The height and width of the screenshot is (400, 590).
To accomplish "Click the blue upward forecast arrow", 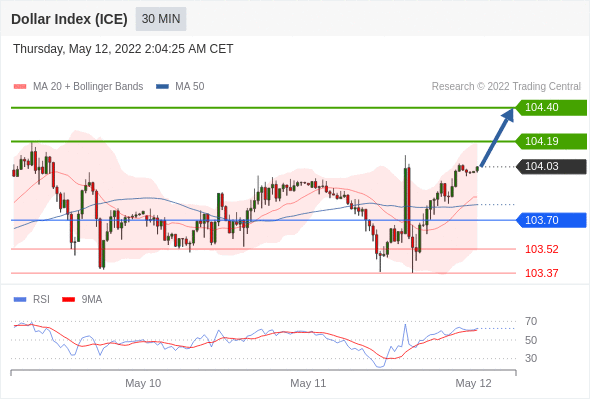I will 497,137.
